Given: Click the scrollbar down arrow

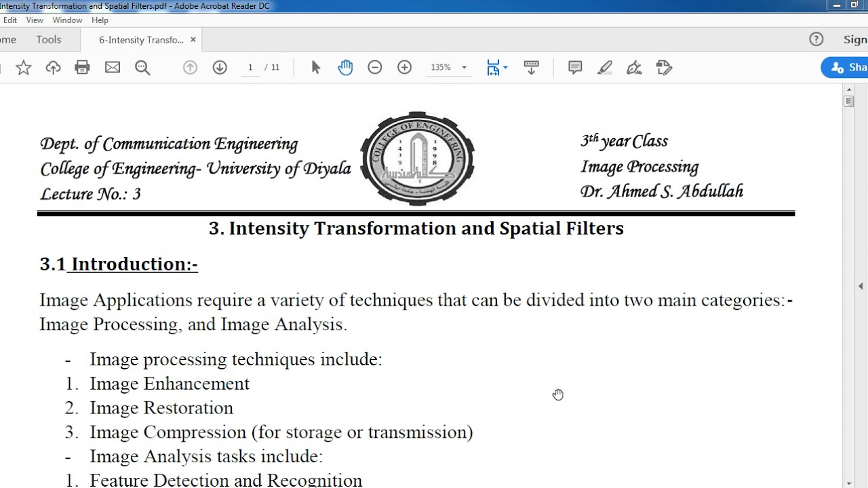Looking at the screenshot, I should pyautogui.click(x=849, y=483).
